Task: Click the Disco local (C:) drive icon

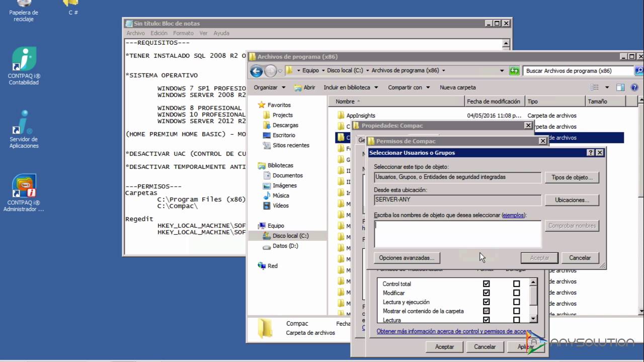Action: (x=267, y=236)
